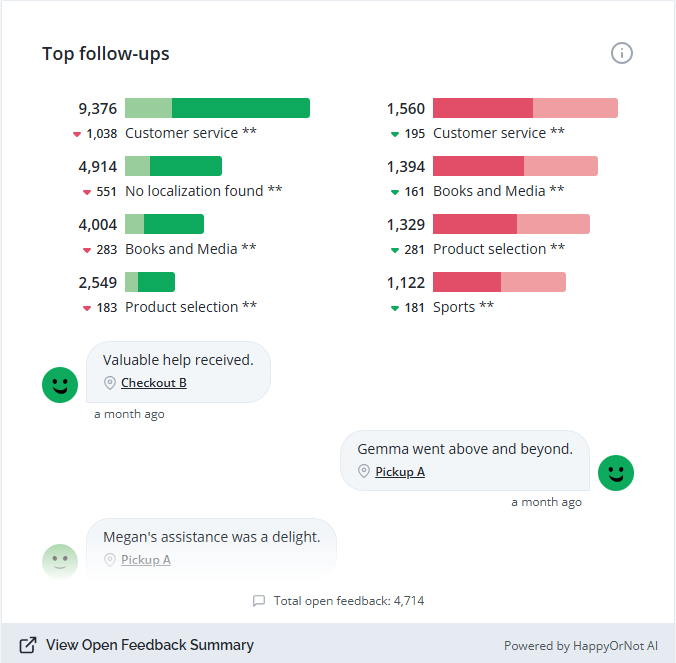Click the location pin in Gemma's feedback bubble
Image resolution: width=676 pixels, height=663 pixels.
[x=364, y=472]
